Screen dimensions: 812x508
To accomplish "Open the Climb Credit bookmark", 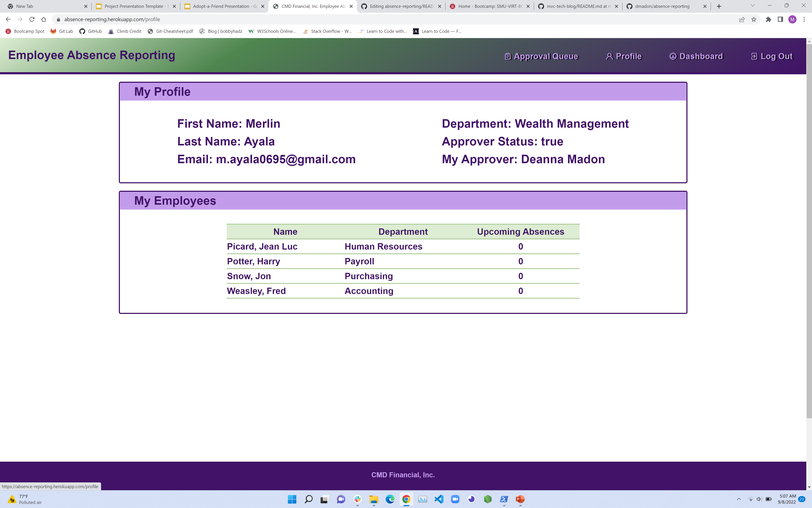I will click(x=125, y=31).
